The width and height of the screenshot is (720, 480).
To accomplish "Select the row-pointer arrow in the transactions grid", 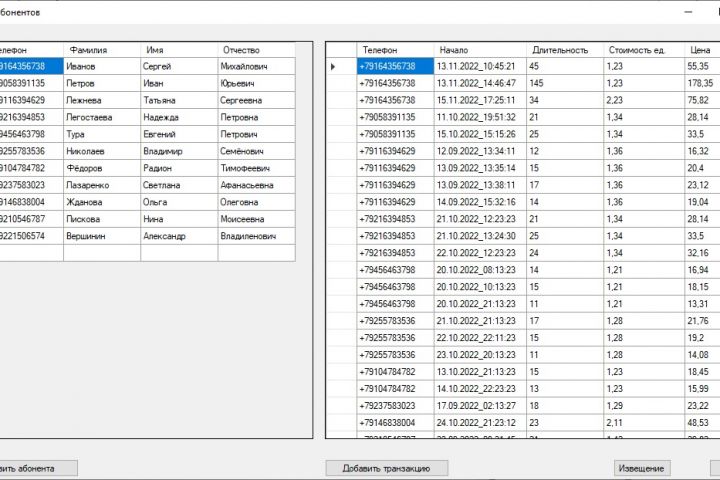I will click(333, 67).
